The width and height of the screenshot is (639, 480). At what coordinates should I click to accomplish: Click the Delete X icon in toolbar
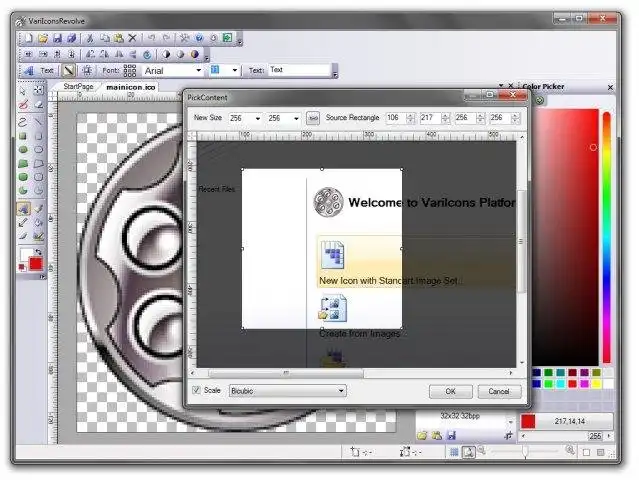(132, 38)
